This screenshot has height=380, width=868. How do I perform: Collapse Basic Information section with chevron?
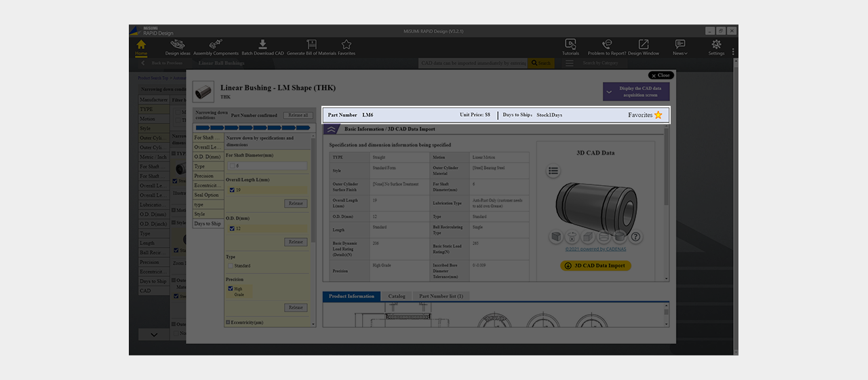point(332,129)
